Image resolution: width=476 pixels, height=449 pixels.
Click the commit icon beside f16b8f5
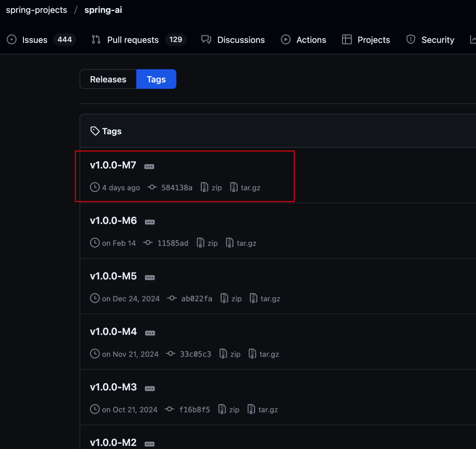tap(169, 409)
